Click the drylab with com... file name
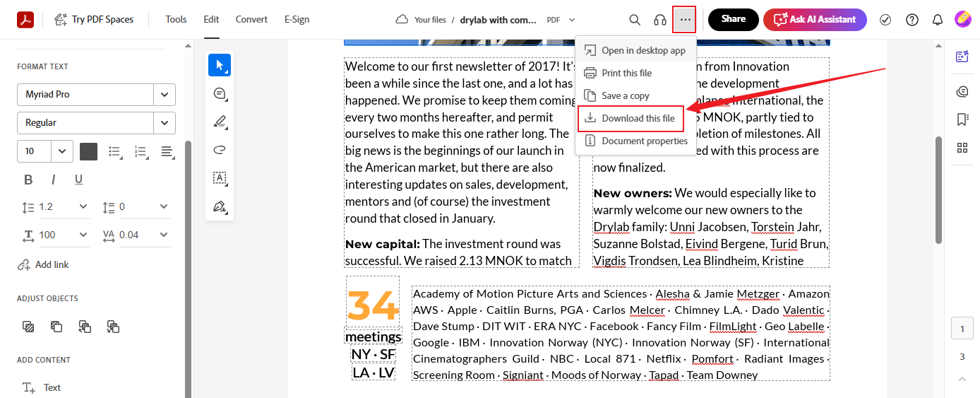 coord(498,20)
